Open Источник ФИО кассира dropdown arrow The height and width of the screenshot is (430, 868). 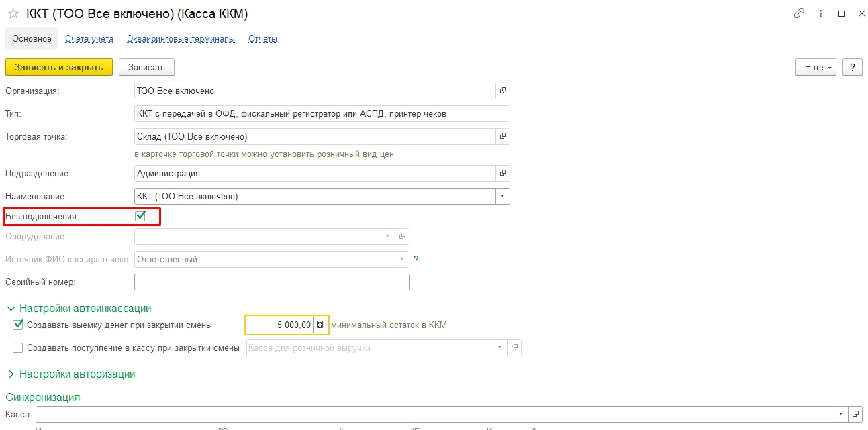pyautogui.click(x=402, y=259)
